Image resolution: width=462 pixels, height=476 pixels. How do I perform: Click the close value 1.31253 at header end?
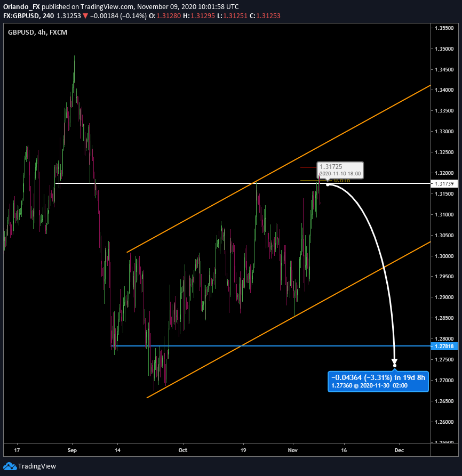point(268,16)
